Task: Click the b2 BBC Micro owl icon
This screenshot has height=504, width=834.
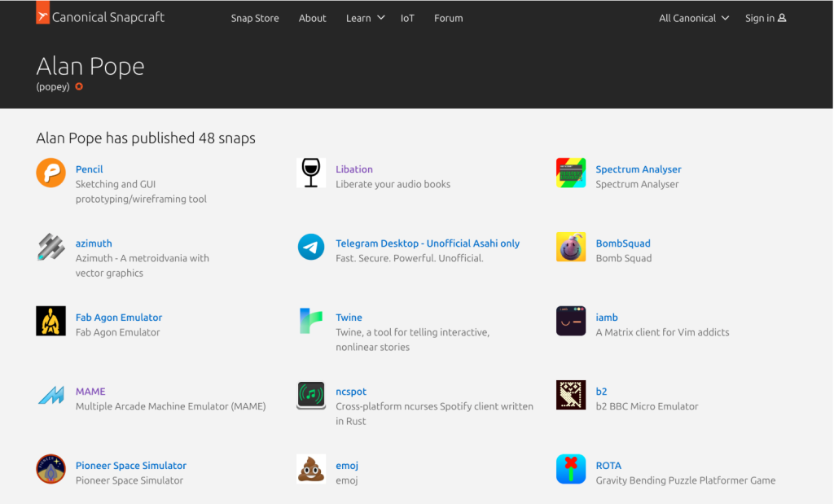Action: (x=571, y=395)
